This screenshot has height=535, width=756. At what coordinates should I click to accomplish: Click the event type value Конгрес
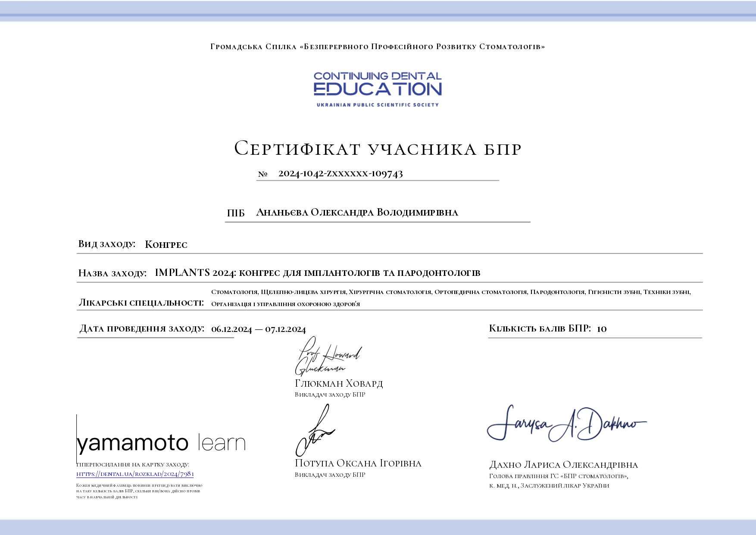(166, 245)
